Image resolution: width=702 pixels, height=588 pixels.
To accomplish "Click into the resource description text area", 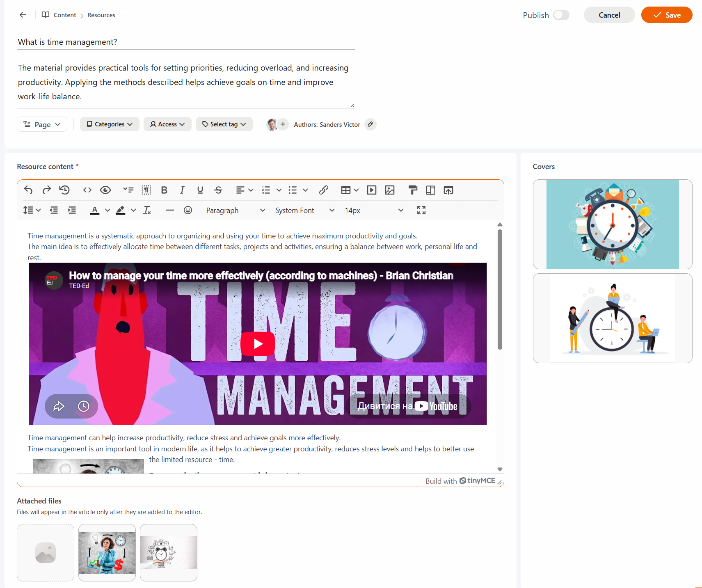I will pos(186,82).
